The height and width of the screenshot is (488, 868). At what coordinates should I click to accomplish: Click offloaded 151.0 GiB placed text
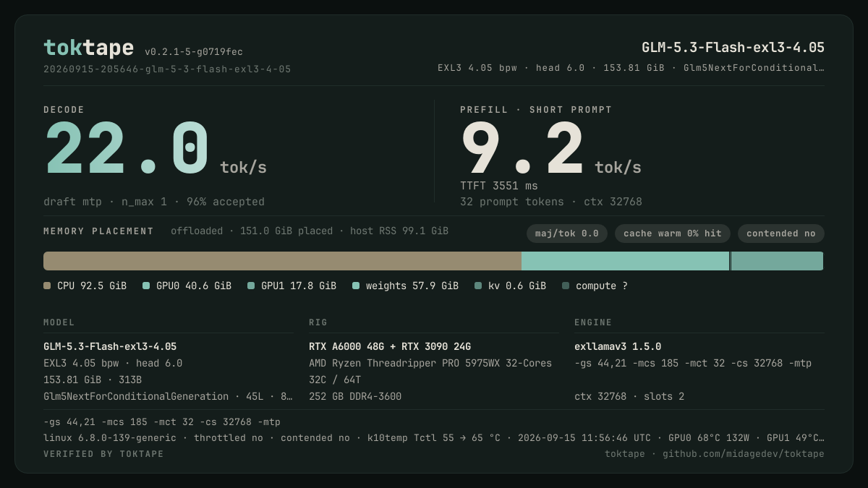[x=310, y=231]
